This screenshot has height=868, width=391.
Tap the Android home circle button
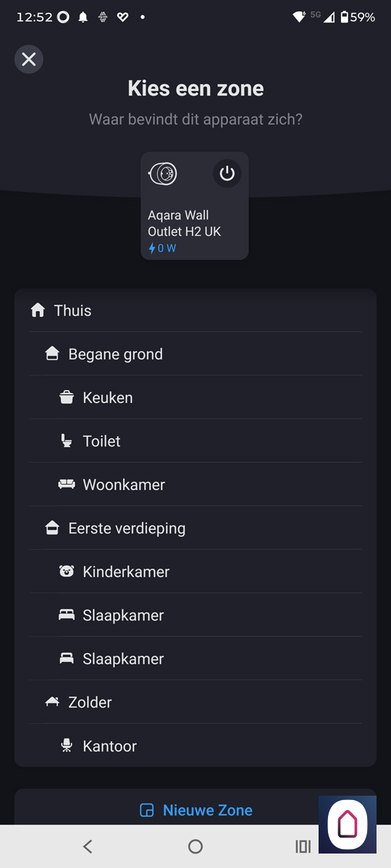pyautogui.click(x=195, y=846)
